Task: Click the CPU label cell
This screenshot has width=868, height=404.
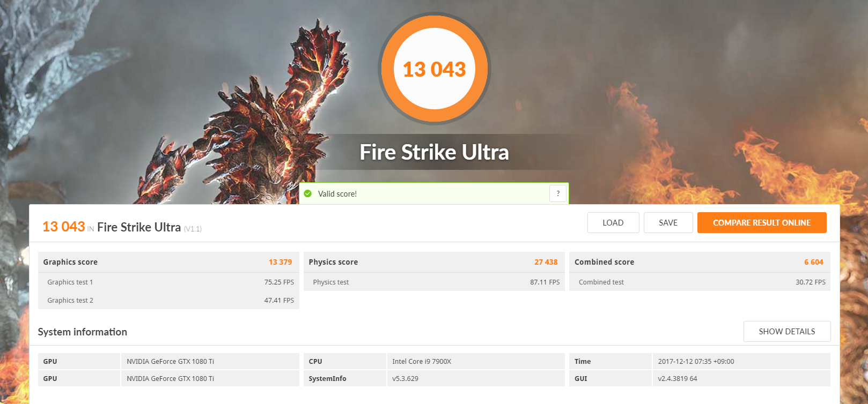Action: (345, 361)
